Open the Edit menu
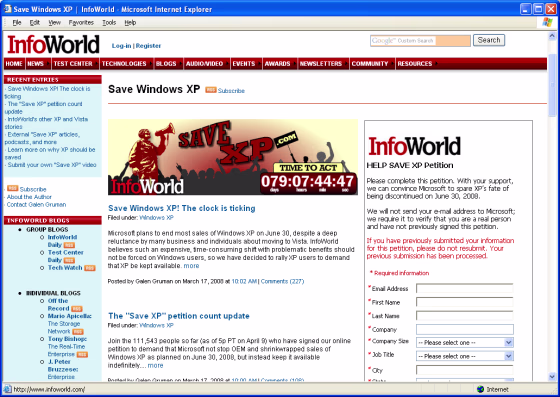This screenshot has width=560, height=397. (x=35, y=22)
